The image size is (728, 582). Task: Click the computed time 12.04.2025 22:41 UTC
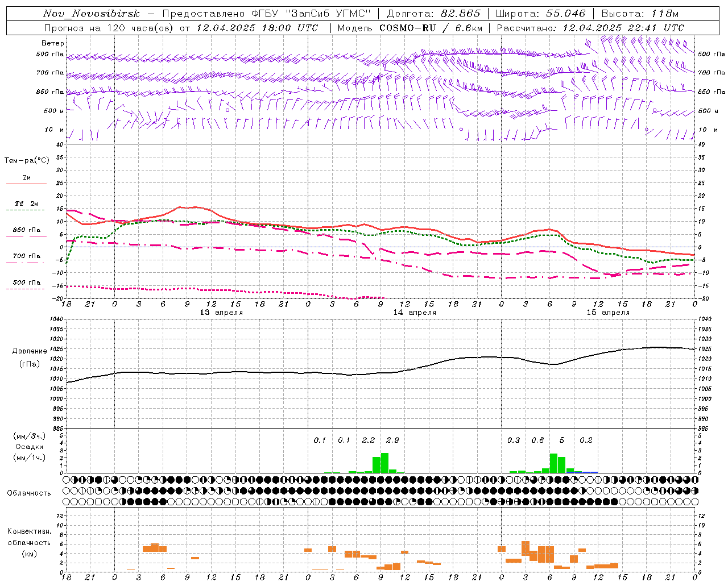coord(623,28)
